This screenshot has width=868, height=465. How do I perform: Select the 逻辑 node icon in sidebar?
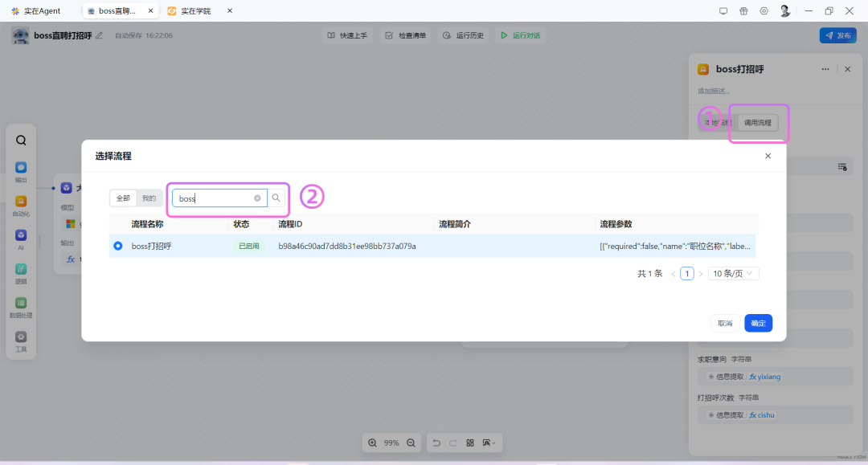(21, 269)
